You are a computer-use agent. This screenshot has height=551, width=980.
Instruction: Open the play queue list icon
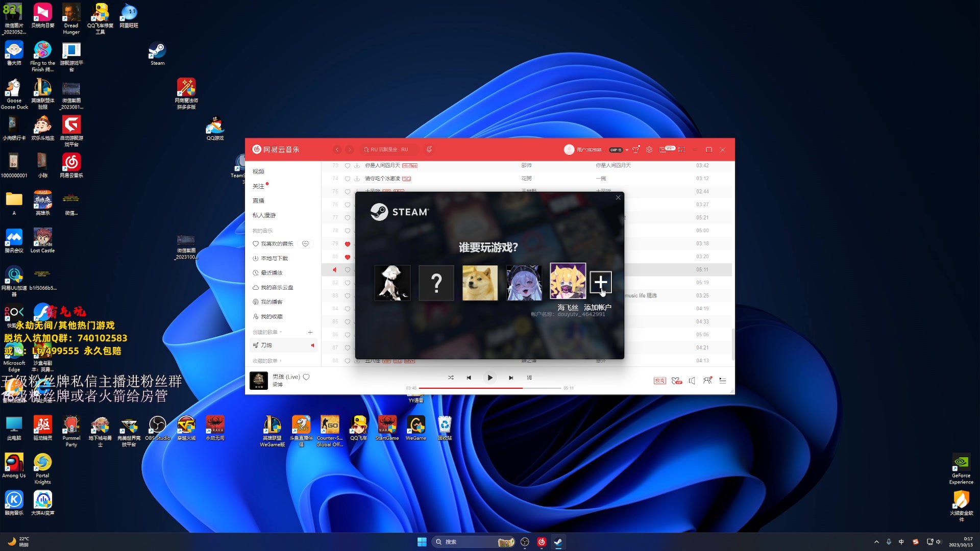(x=722, y=381)
